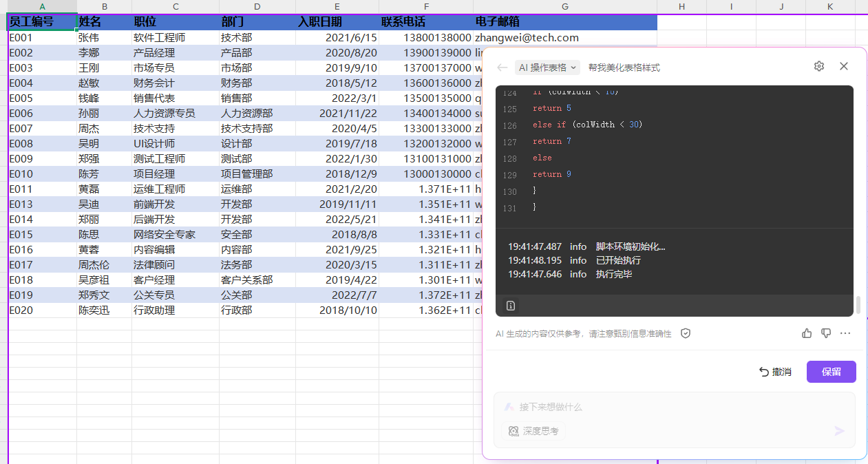The image size is (868, 464).
Task: Click the 财务部 cell
Action: tap(257, 83)
